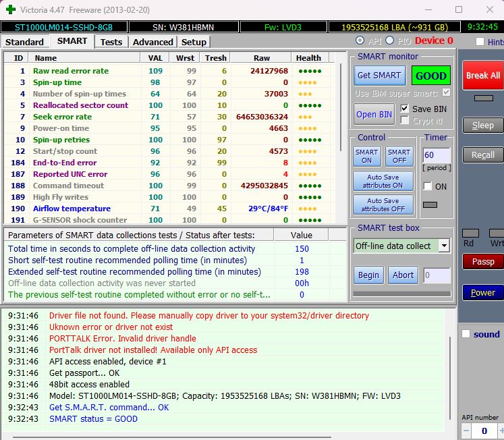The image size is (504, 440).
Task: Click the SMART attribute table scrollbar
Action: (341, 107)
